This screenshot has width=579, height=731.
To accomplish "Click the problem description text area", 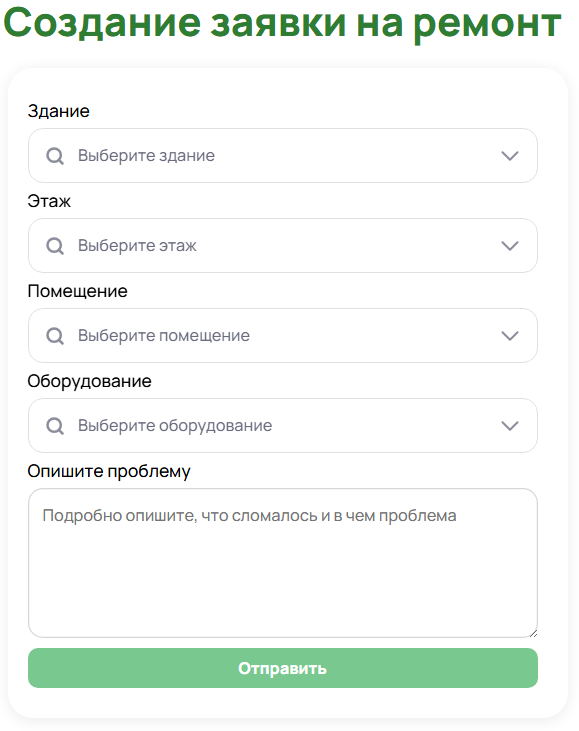I will [283, 563].
